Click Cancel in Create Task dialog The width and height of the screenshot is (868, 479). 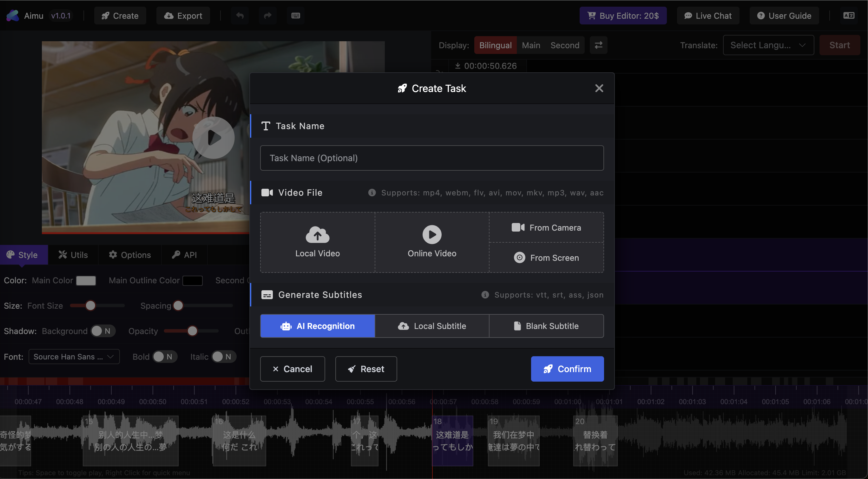tap(293, 369)
